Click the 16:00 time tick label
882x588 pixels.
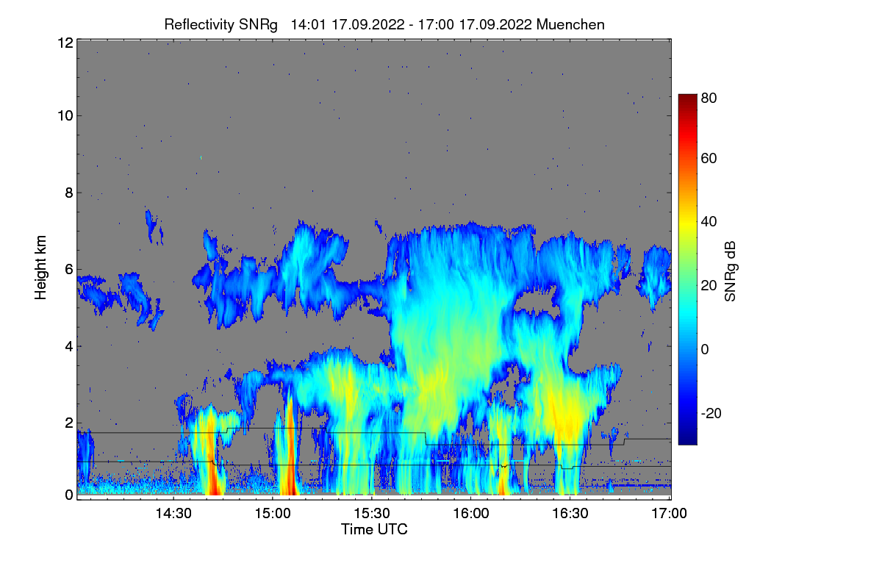coord(471,513)
